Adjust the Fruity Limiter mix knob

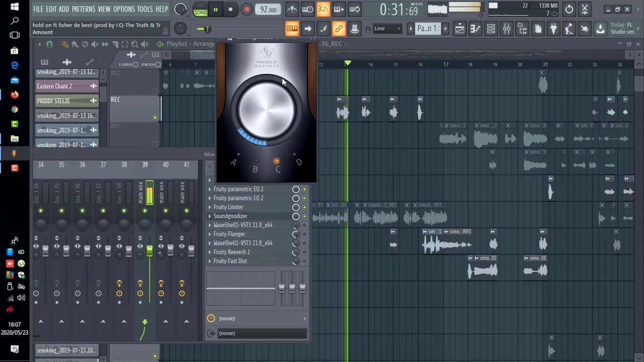296,207
